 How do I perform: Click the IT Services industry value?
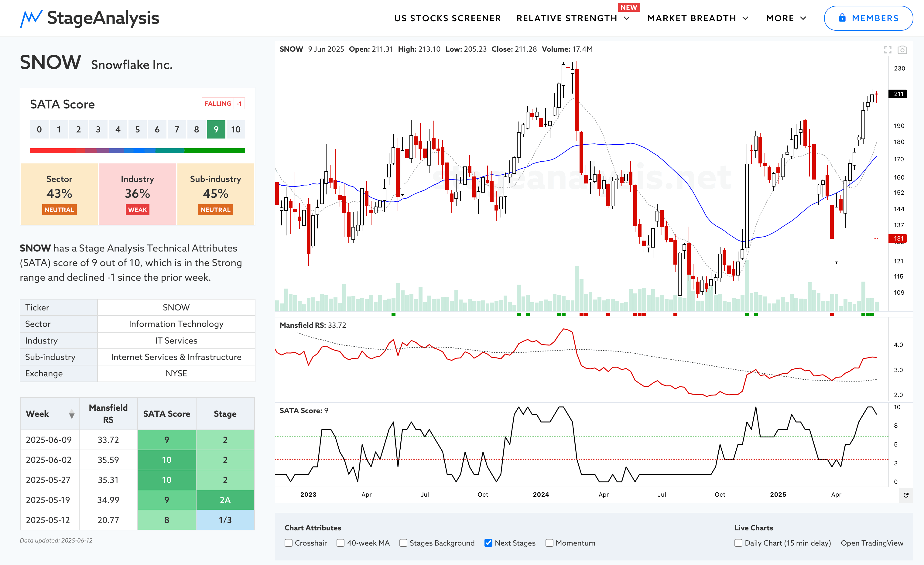tap(176, 341)
